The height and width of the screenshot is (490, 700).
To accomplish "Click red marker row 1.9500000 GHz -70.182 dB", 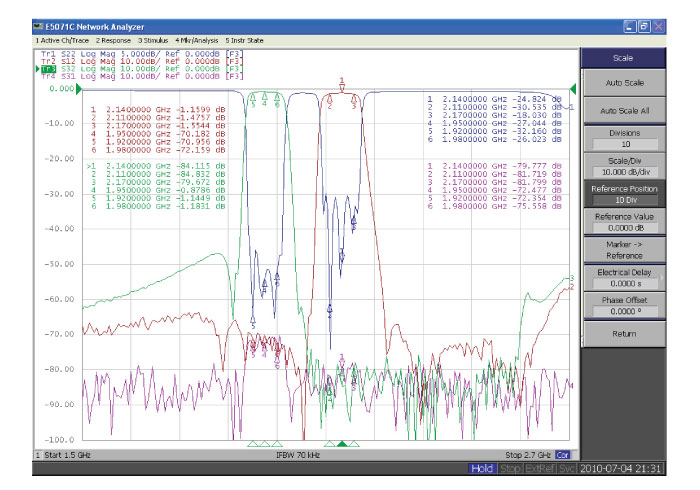I will click(158, 133).
